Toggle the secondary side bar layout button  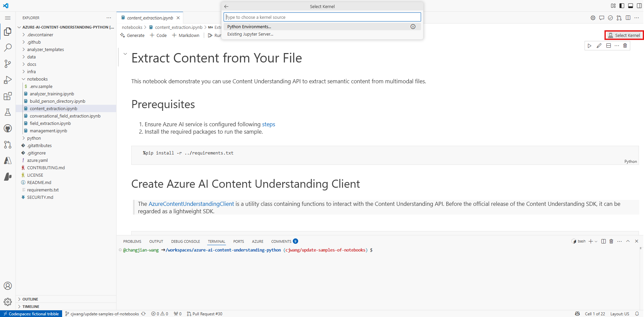pyautogui.click(x=639, y=6)
